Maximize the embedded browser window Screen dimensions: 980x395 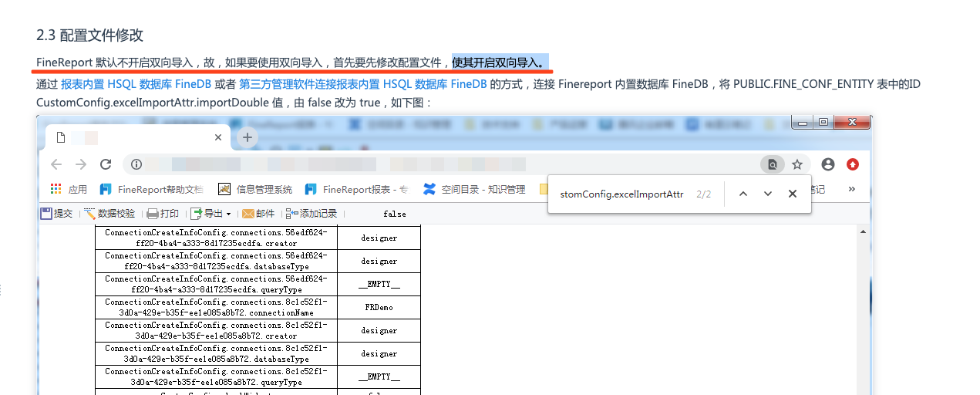[823, 122]
